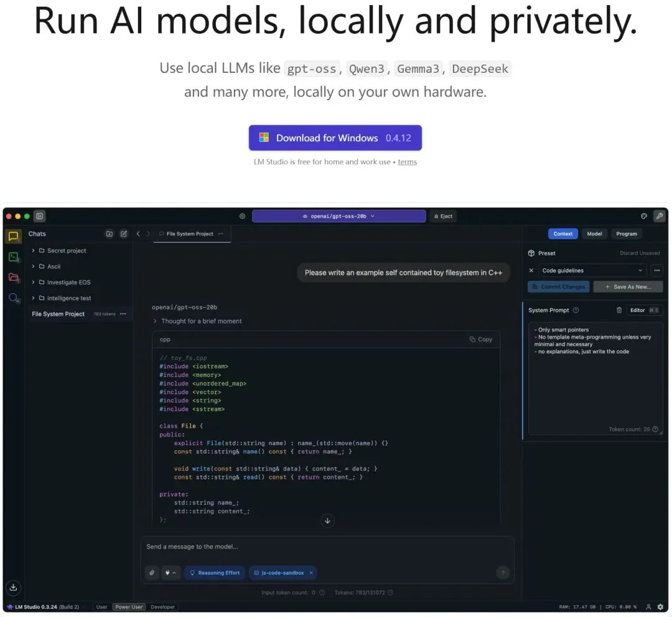Open the system prompt Editor button
This screenshot has width=672, height=617.
tap(645, 310)
